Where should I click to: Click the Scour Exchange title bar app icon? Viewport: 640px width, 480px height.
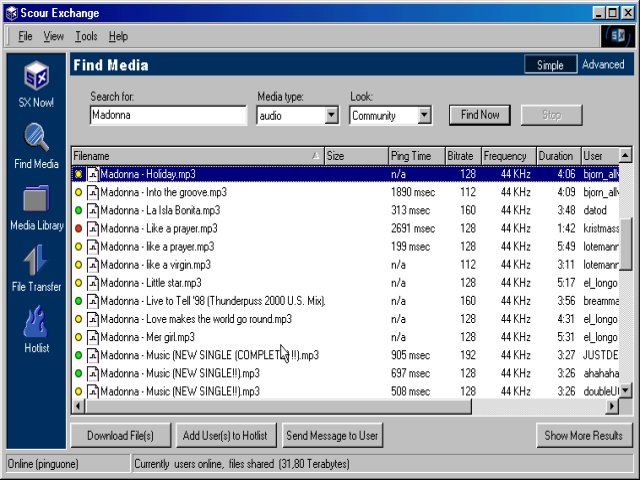click(12, 13)
